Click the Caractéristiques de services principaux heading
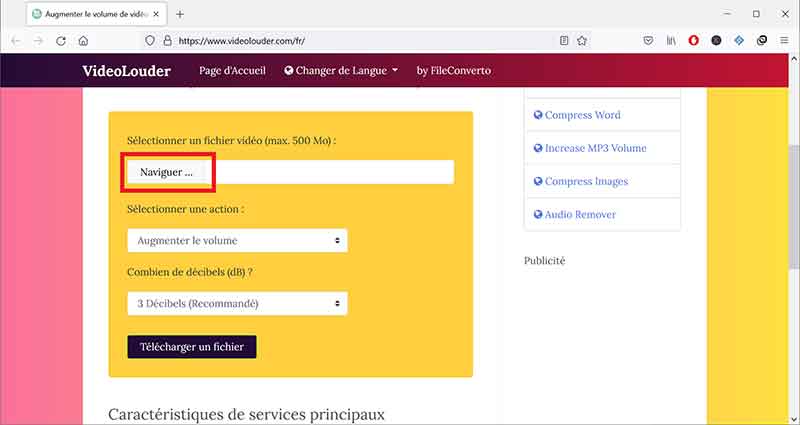 [x=246, y=414]
